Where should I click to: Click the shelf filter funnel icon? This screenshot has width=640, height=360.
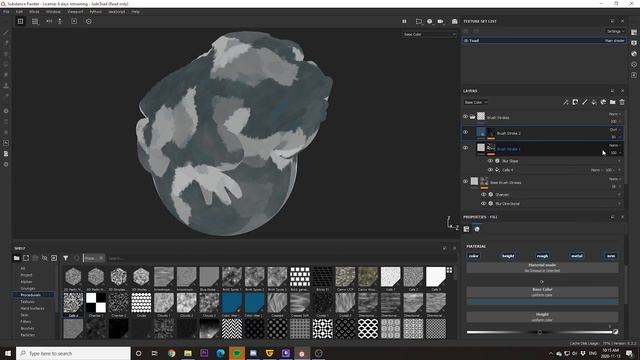(66, 258)
